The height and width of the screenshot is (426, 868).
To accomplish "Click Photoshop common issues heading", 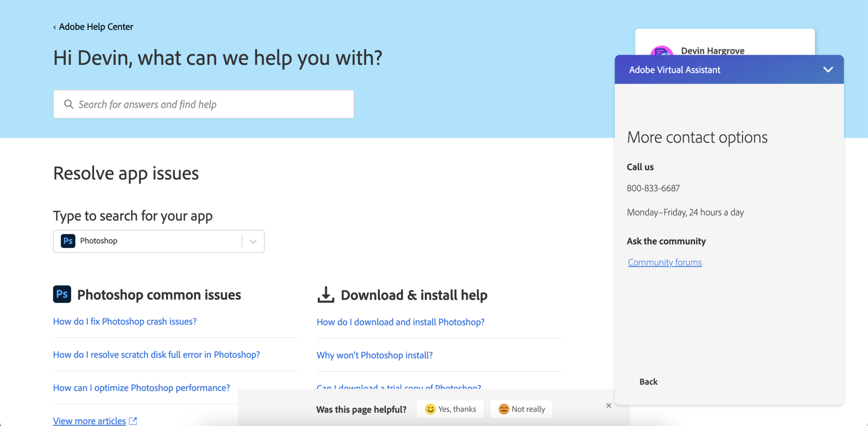I will (x=159, y=294).
